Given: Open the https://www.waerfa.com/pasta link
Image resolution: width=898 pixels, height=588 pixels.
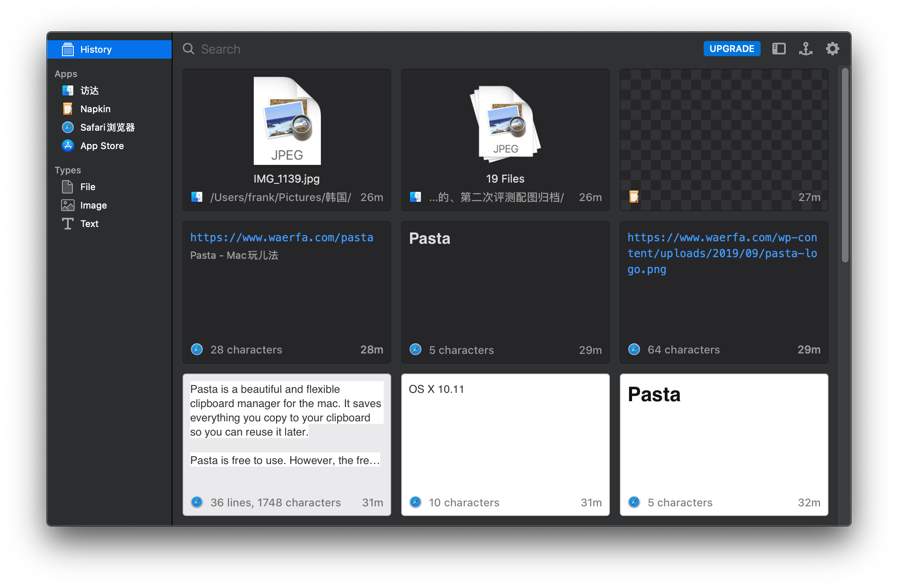Looking at the screenshot, I should pos(281,237).
